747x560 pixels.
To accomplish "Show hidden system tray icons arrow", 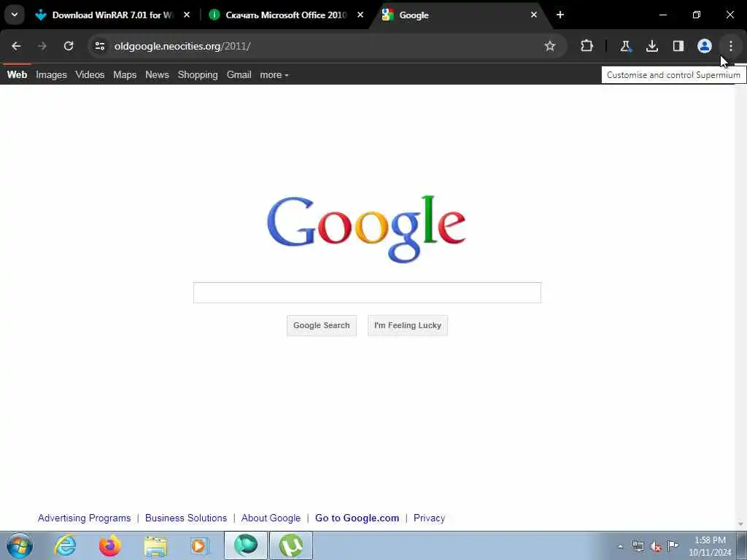I will (x=621, y=546).
